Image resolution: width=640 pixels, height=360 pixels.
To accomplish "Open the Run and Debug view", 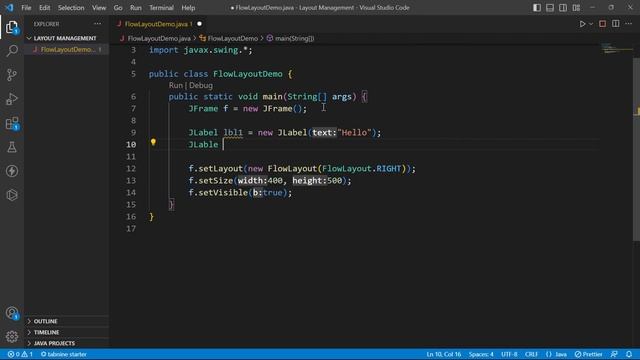I will pos(12,99).
